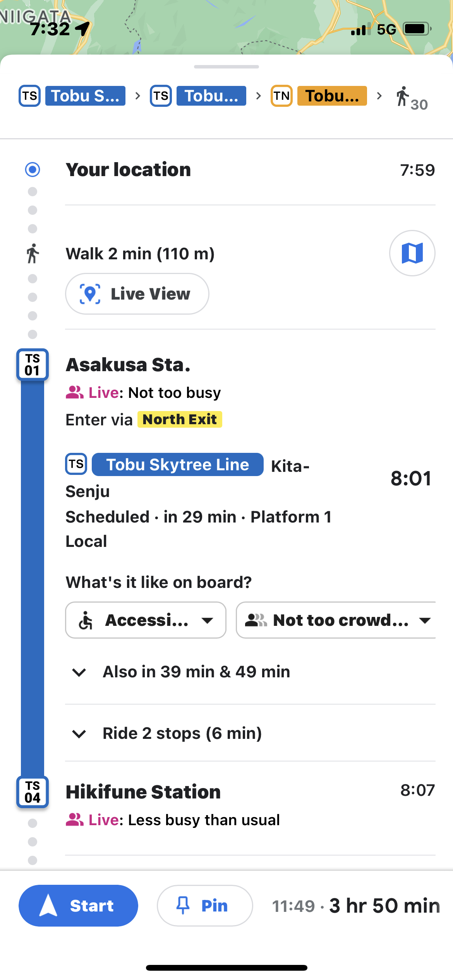The image size is (453, 980).
Task: Launch Live View for walking directions
Action: pyautogui.click(x=137, y=294)
